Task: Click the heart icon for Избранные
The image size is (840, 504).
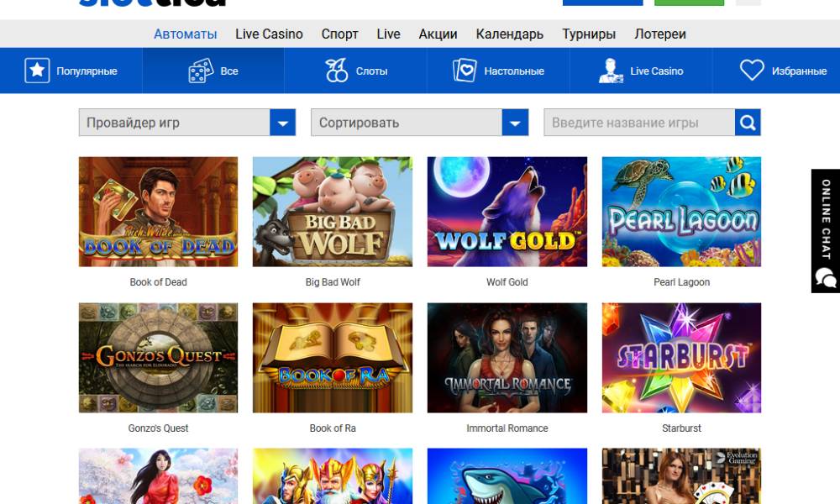Action: click(752, 71)
